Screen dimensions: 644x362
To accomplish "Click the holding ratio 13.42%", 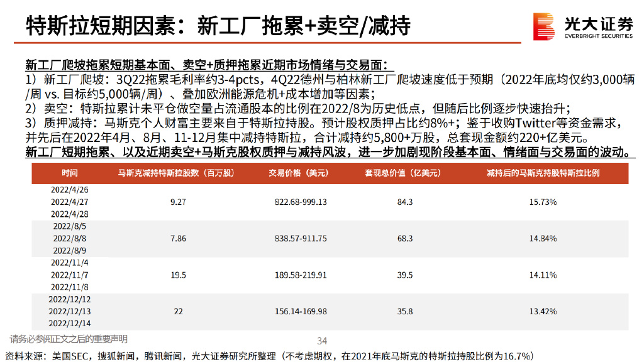I will 543,312.
